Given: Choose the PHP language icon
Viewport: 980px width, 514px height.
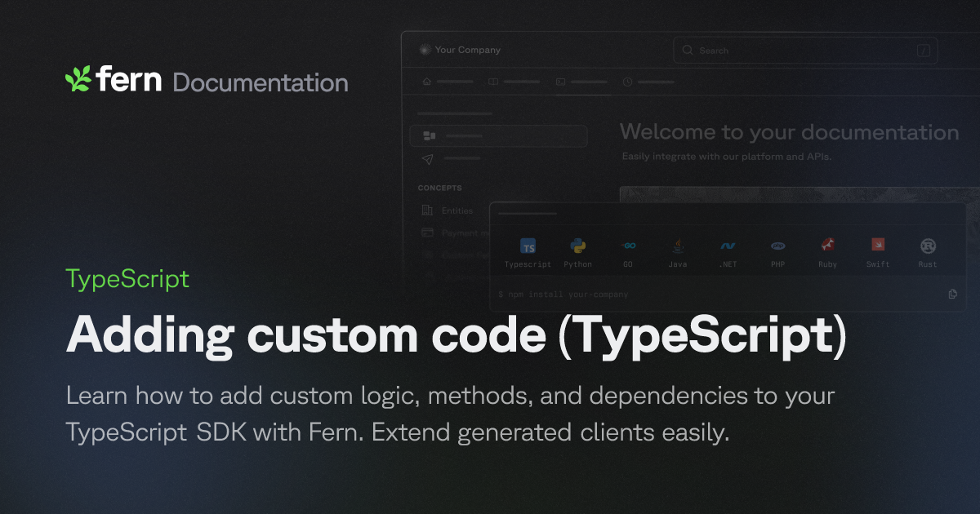Looking at the screenshot, I should tap(777, 246).
